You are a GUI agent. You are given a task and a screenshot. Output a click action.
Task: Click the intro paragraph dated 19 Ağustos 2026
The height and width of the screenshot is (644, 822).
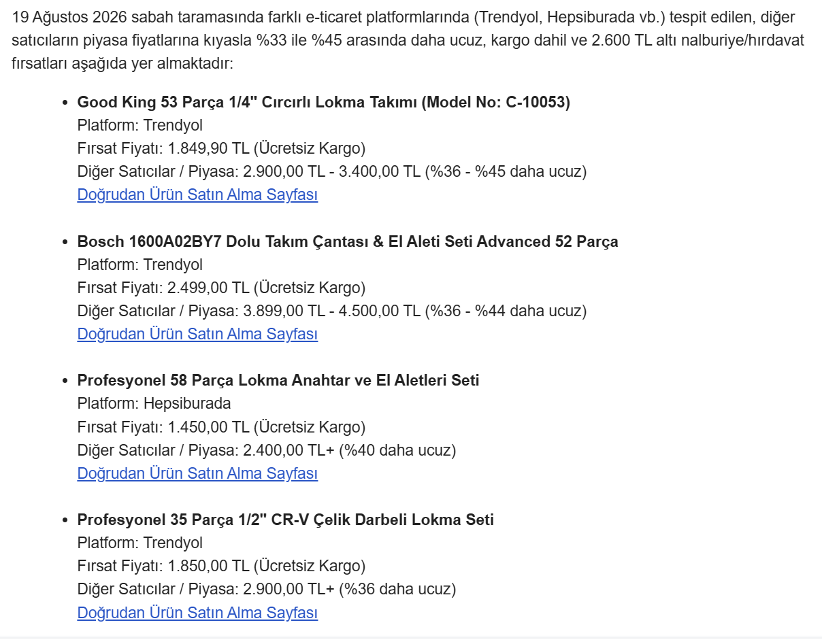[x=408, y=41]
